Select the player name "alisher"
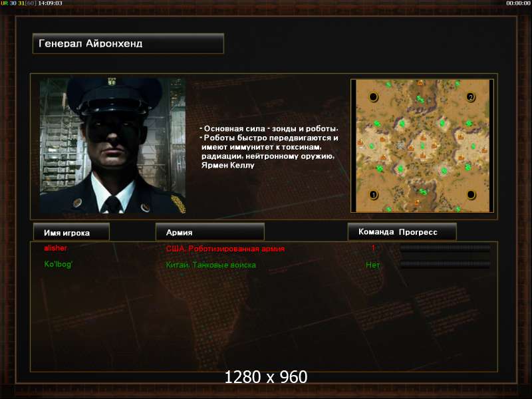 click(x=55, y=248)
